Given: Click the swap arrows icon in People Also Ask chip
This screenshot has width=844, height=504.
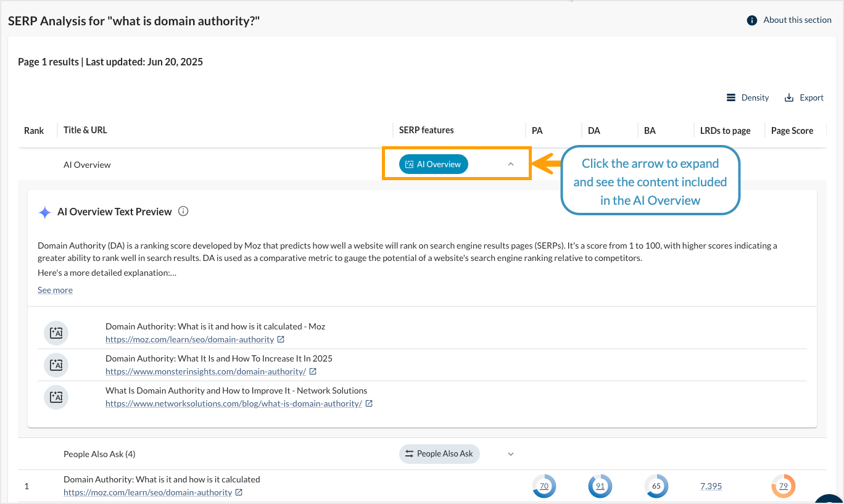Looking at the screenshot, I should coord(409,453).
